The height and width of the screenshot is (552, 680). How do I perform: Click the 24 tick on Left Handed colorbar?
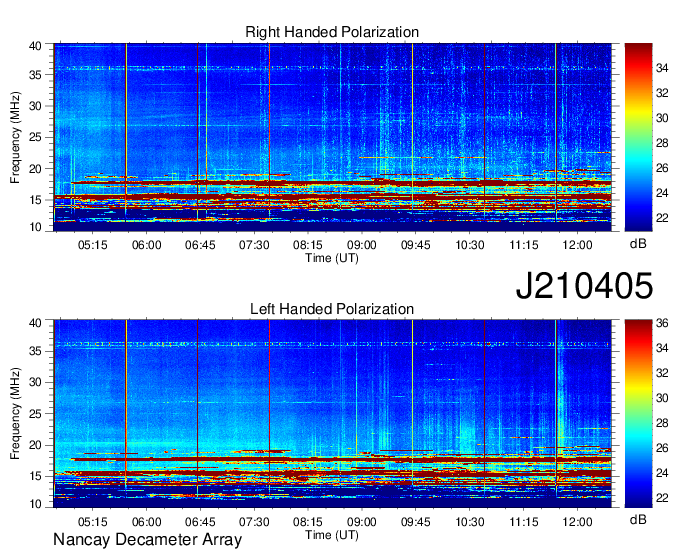pos(662,473)
